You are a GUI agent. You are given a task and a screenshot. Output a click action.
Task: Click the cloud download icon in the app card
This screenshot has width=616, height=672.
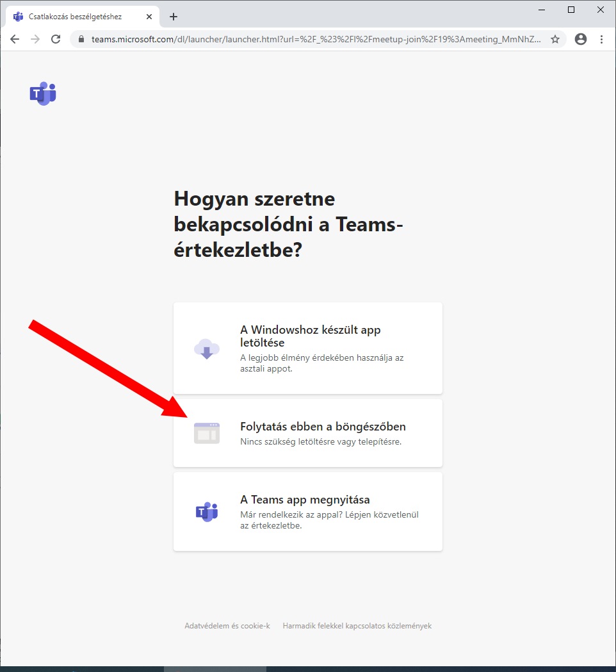(207, 348)
